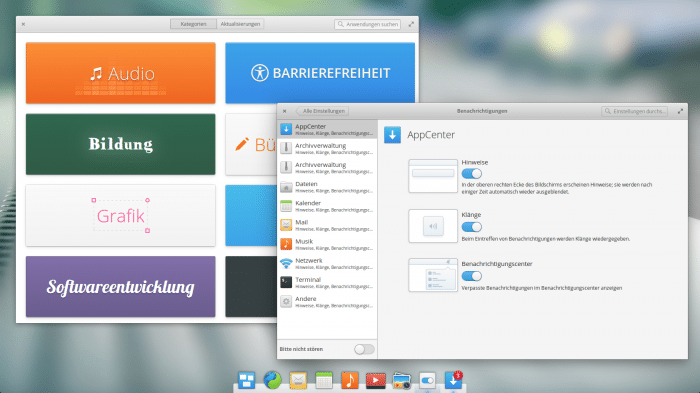Close the Benachrichtigungen settings window
The image size is (700, 393).
pyautogui.click(x=284, y=111)
